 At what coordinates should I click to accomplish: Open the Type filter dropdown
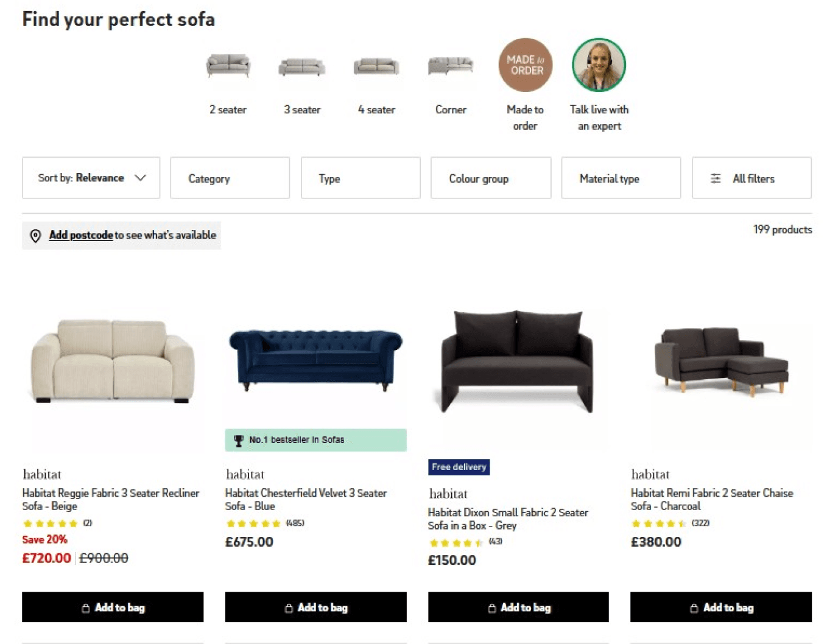[x=360, y=178]
